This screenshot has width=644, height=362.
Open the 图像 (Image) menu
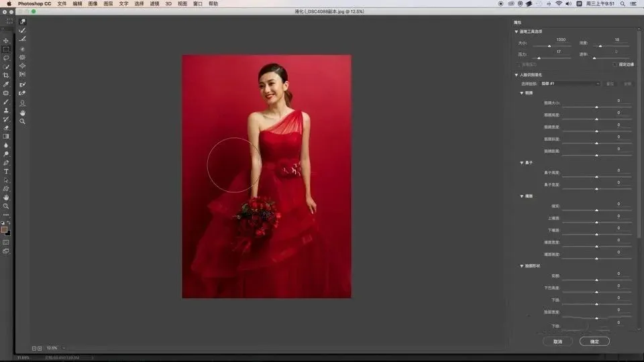93,3
